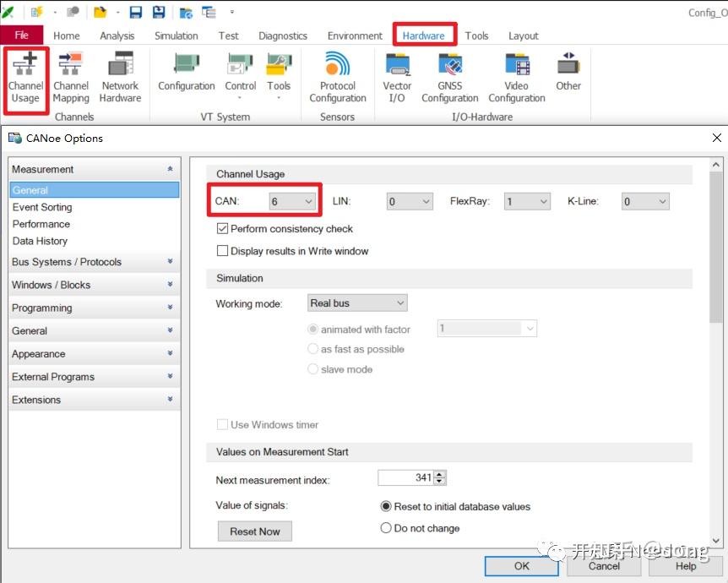Enable Display results in Write window
728x583 pixels.
(222, 251)
